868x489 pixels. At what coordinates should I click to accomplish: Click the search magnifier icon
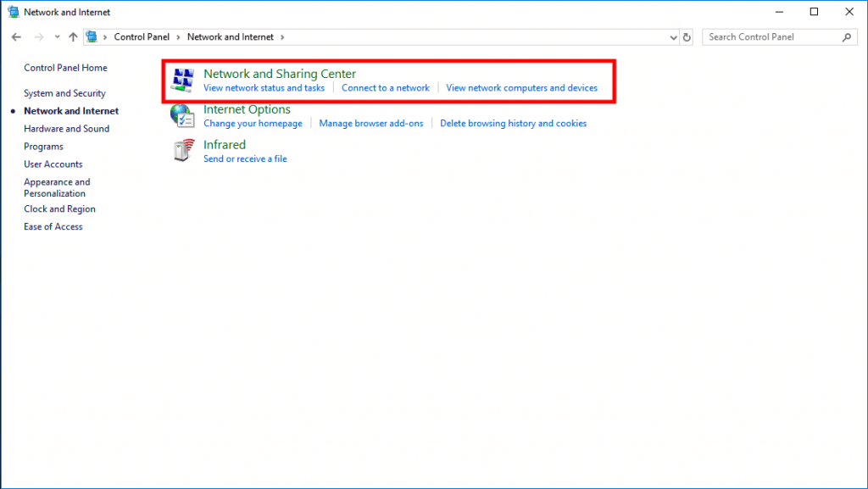tap(846, 36)
